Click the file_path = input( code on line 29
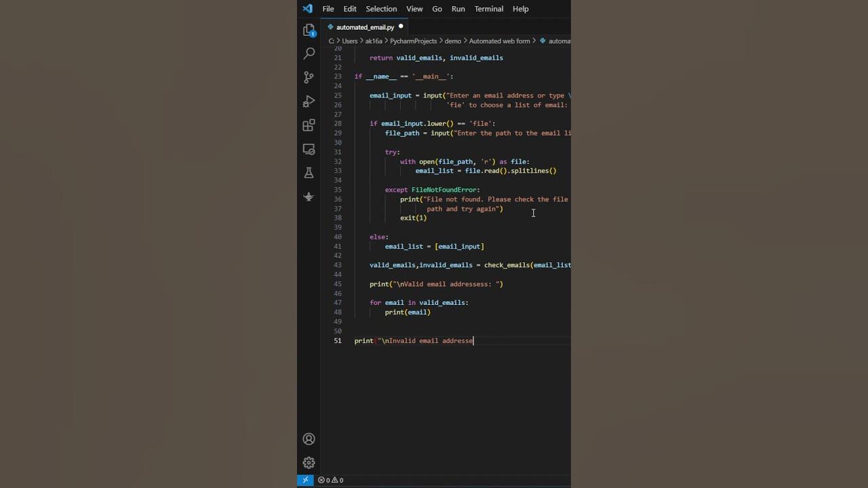Viewport: 868px width, 488px height. tap(419, 134)
